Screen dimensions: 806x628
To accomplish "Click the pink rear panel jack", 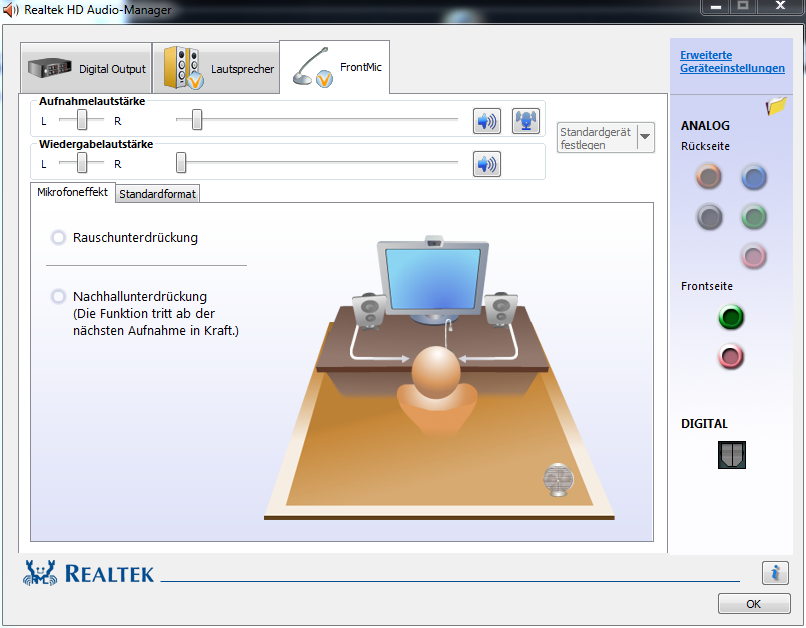I will tap(754, 256).
